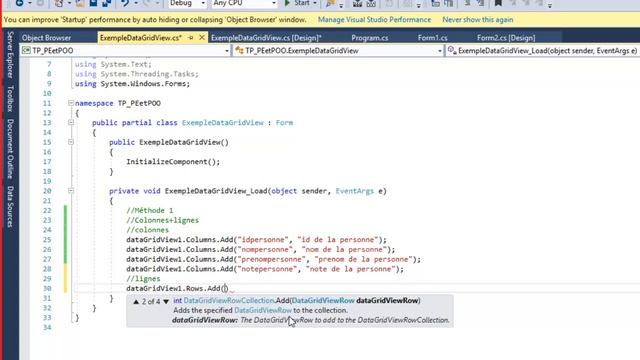This screenshot has width=640, height=360.
Task: Open the Server Explorer side panel
Action: [10, 55]
